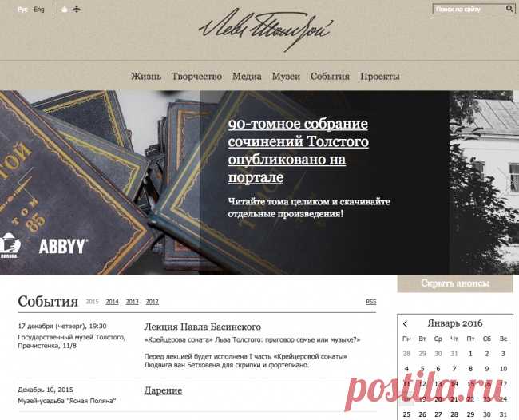
Task: Focus the Поиск по сайту search field
Action: point(469,10)
